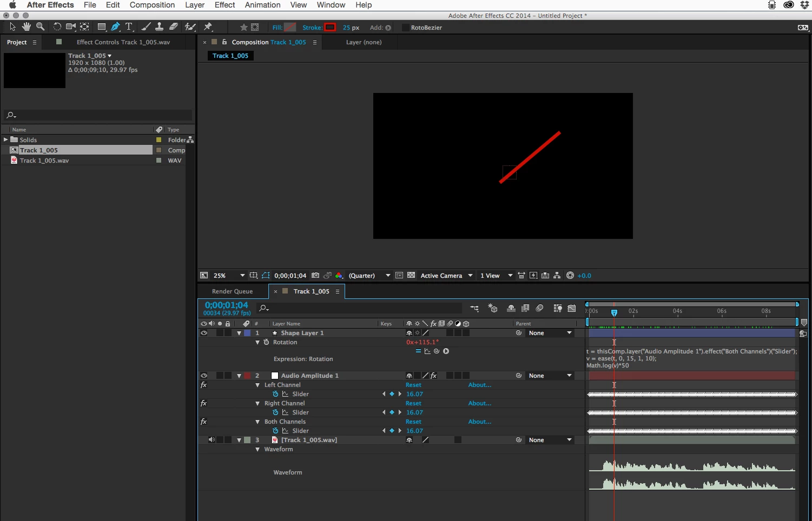Toggle the Left Channel fx effect switch
Screen dimensions: 812x521
pos(204,385)
